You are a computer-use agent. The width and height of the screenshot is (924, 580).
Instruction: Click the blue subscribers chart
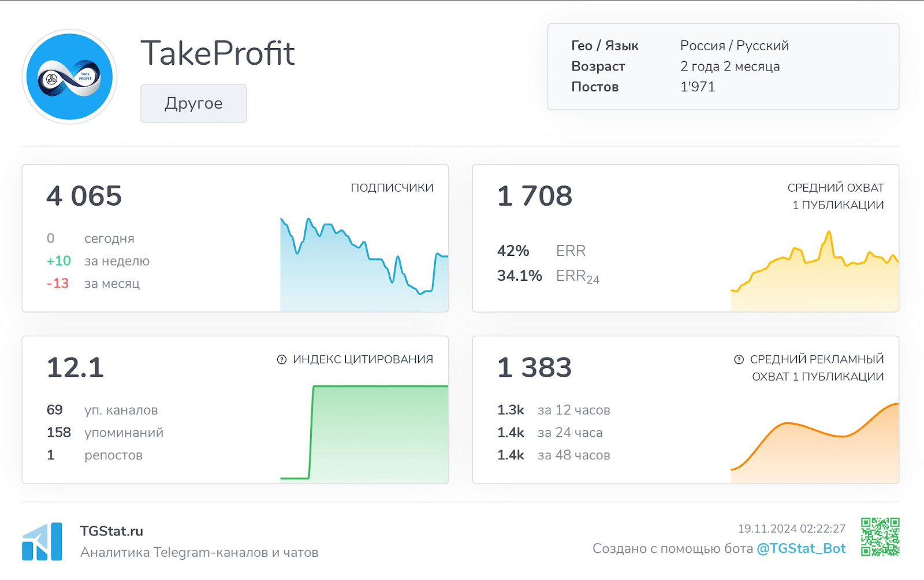364,265
